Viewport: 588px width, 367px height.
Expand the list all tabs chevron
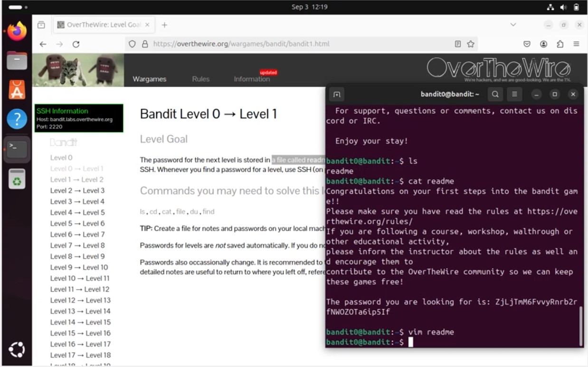pos(513,25)
